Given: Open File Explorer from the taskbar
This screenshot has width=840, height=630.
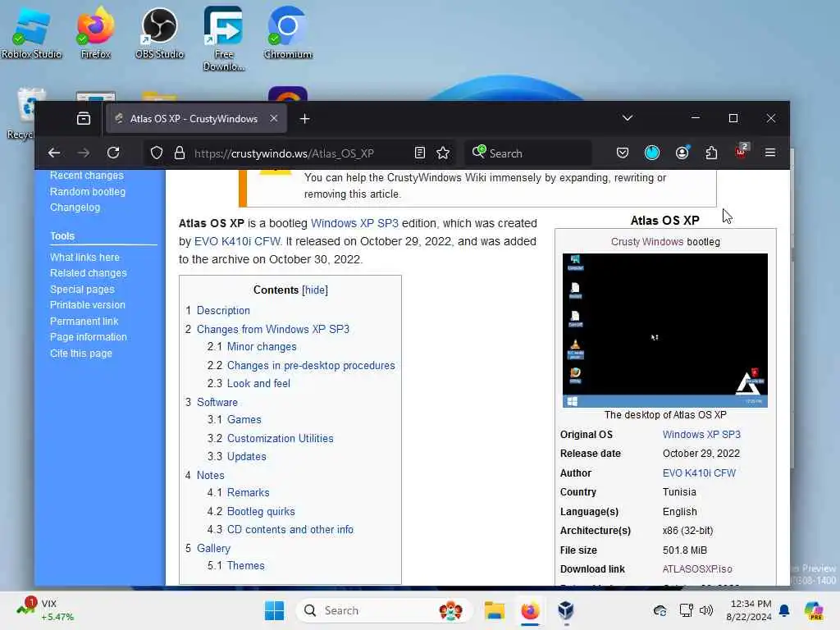Looking at the screenshot, I should click(495, 610).
